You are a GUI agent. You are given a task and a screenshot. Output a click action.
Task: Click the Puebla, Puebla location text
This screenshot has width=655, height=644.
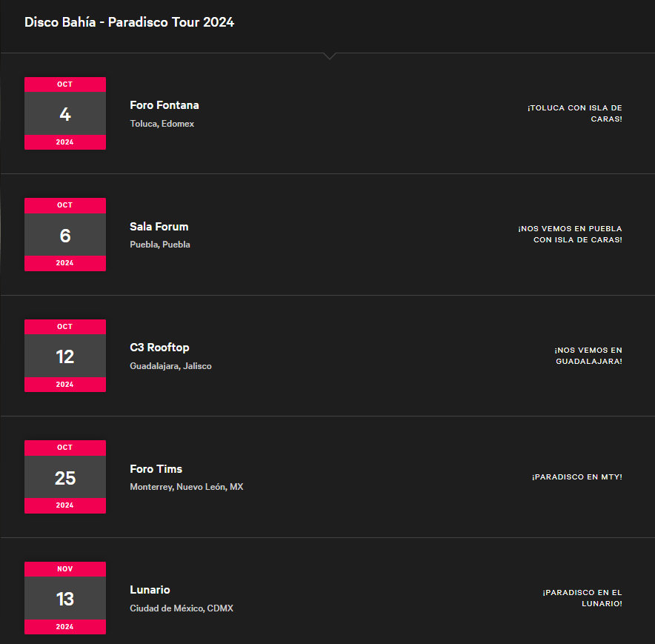point(160,245)
